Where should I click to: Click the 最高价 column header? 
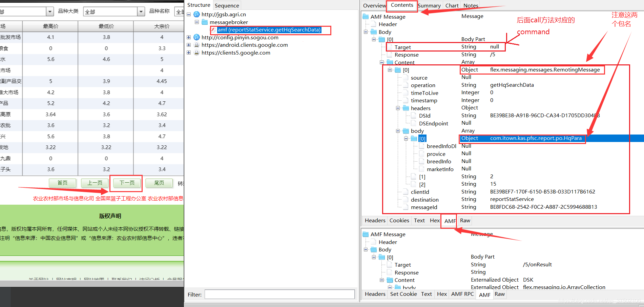pos(50,26)
